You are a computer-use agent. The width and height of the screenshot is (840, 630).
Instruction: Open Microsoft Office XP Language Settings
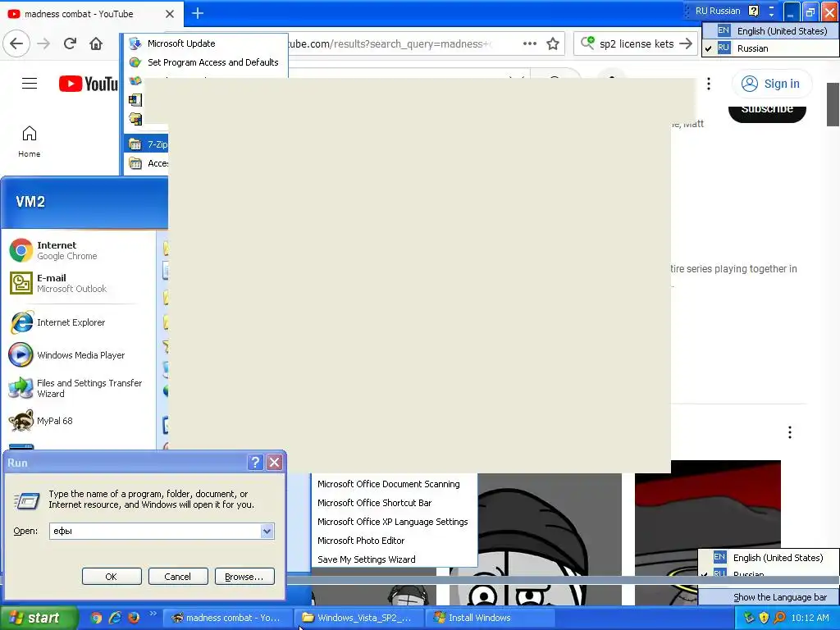tap(393, 521)
